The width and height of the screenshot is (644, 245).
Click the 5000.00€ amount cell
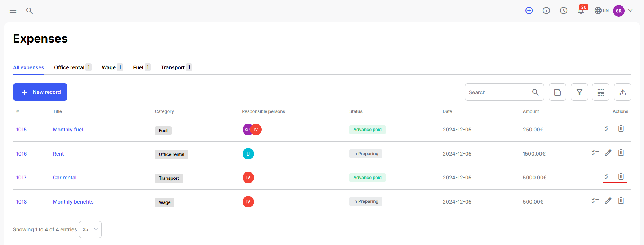535,178
